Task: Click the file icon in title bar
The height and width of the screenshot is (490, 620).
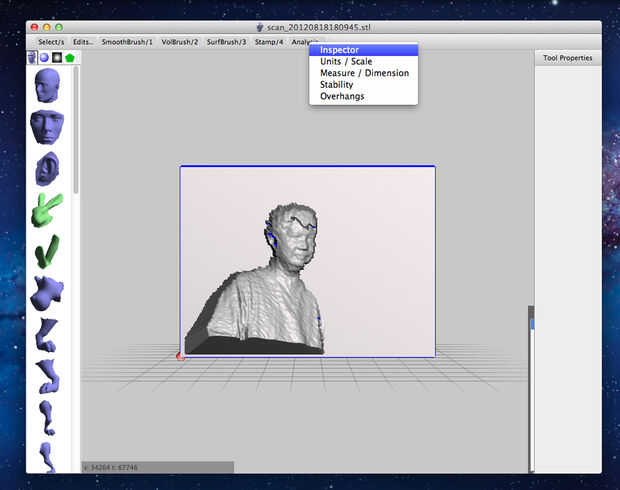Action: (x=259, y=27)
